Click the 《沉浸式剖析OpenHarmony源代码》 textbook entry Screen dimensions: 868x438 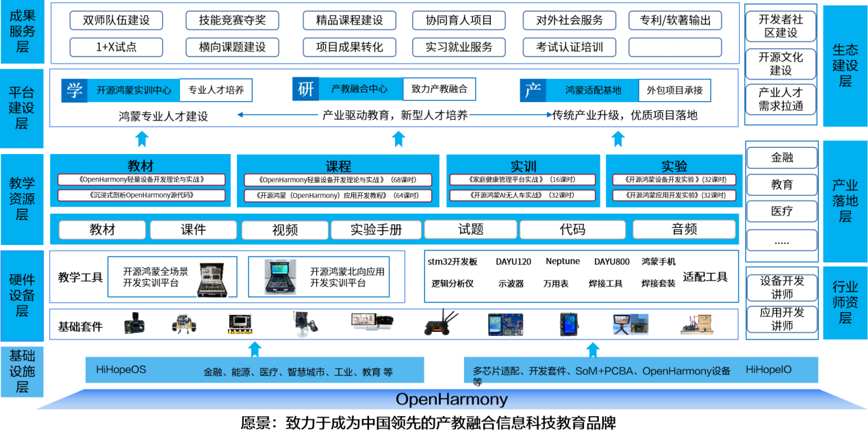pos(142,195)
